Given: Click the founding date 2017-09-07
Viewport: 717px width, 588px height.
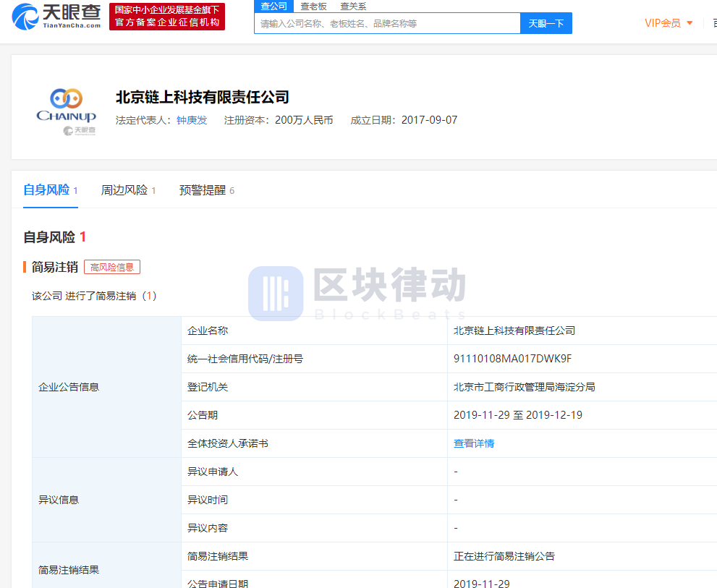Looking at the screenshot, I should pos(429,120).
